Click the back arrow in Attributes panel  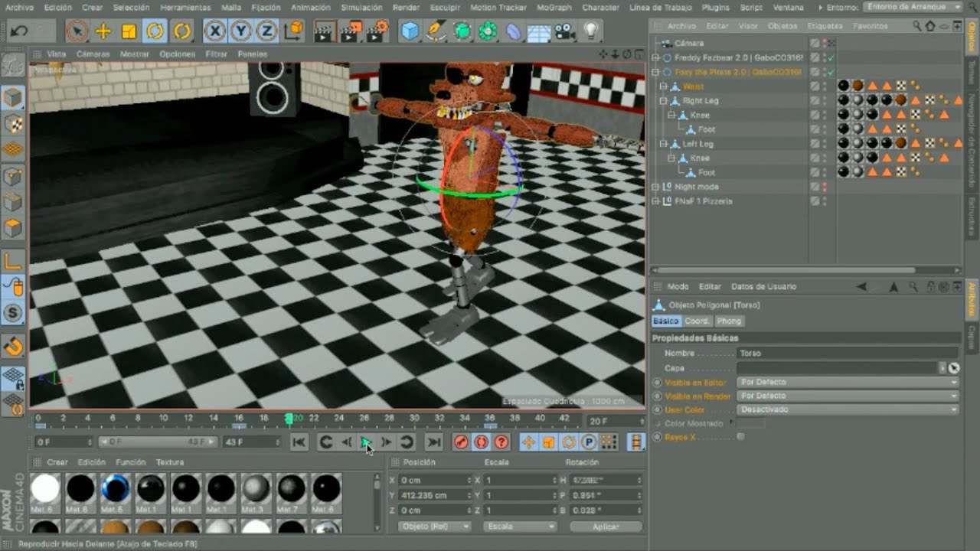point(862,286)
